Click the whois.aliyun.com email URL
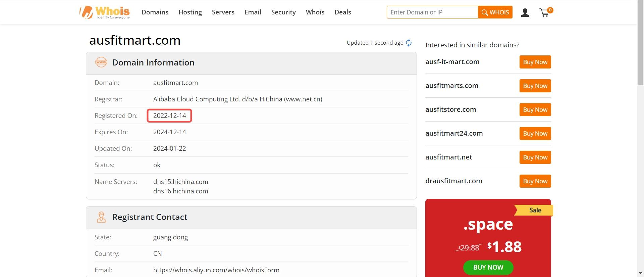Viewport: 644px width, 277px height. pos(216,270)
